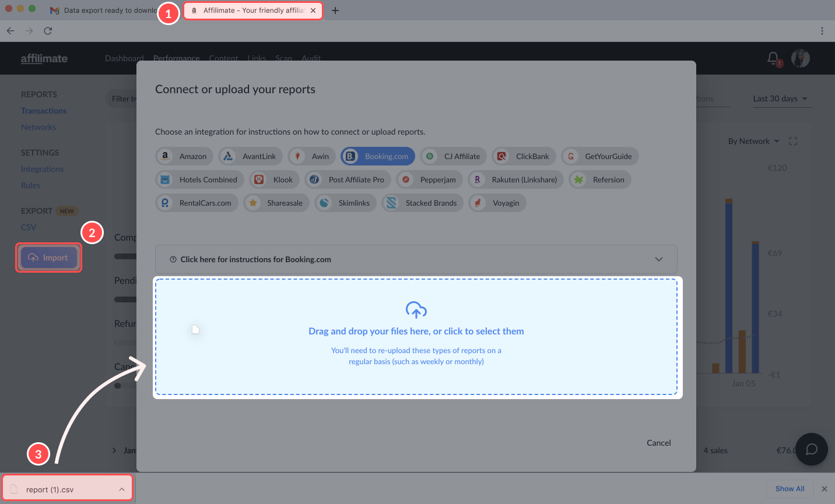This screenshot has height=504, width=835.
Task: Select the ClickBank integration chip
Action: pos(524,156)
